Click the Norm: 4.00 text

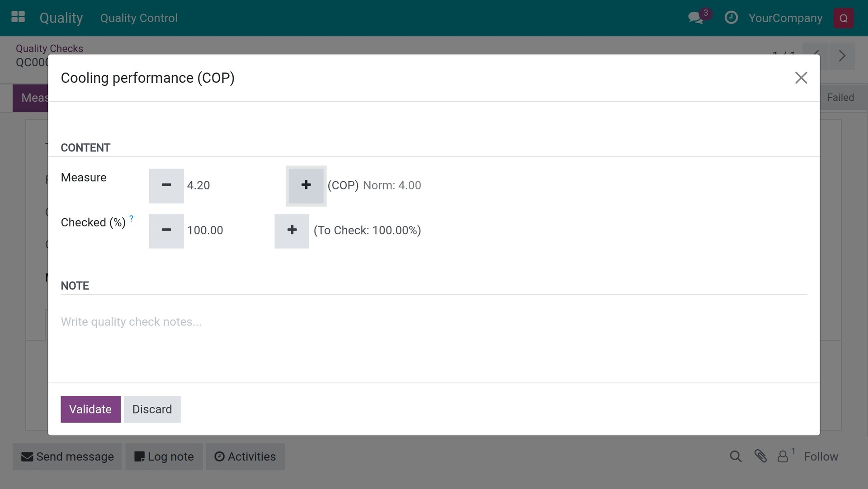tap(392, 185)
